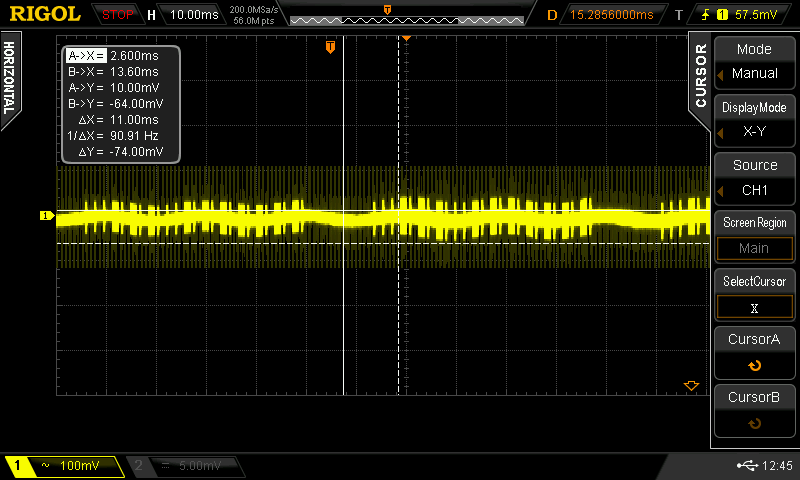Click the channel 1 ground level marker
Image resolution: width=800 pixels, height=480 pixels.
46,216
